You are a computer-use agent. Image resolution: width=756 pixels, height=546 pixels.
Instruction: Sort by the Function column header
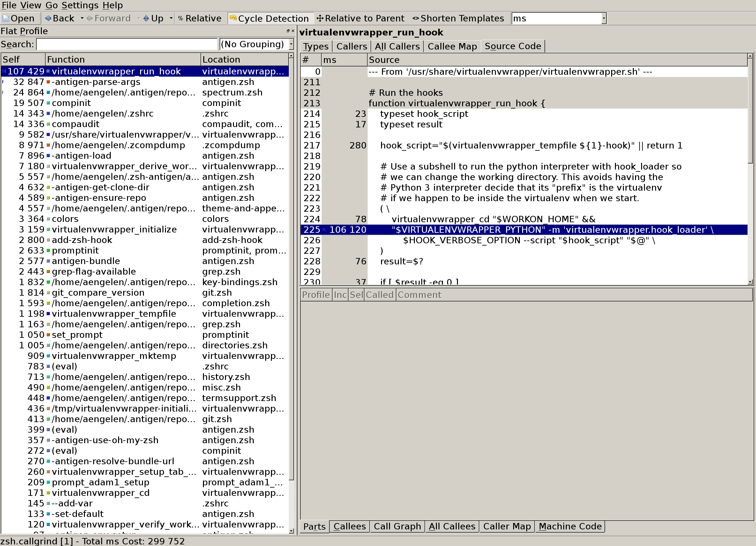(123, 59)
